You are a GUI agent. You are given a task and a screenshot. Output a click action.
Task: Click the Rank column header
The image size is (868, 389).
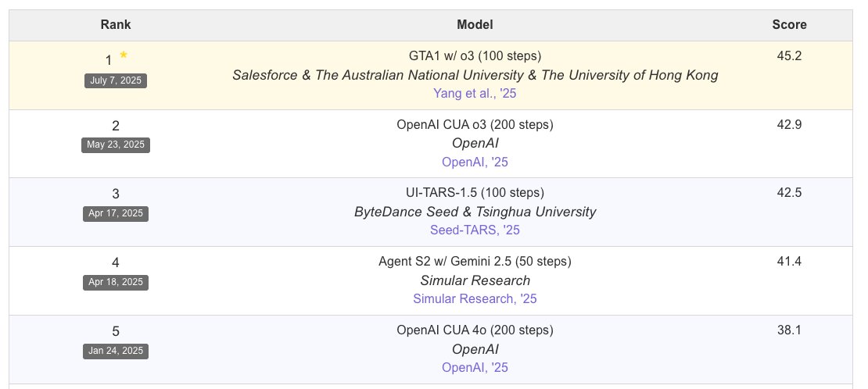pyautogui.click(x=116, y=25)
